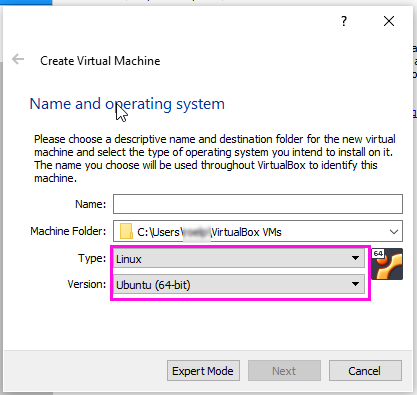
Task: Open help with the question mark icon
Action: [x=344, y=22]
